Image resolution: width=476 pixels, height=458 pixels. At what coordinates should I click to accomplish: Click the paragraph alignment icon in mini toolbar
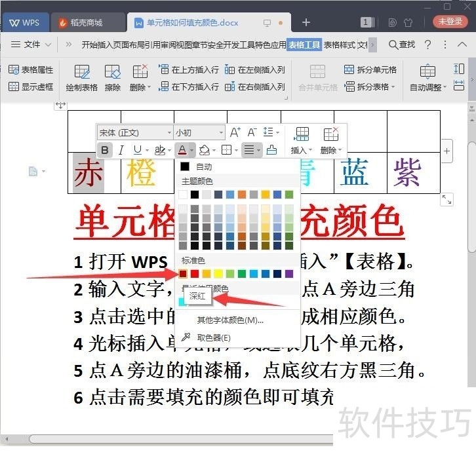tap(249, 150)
